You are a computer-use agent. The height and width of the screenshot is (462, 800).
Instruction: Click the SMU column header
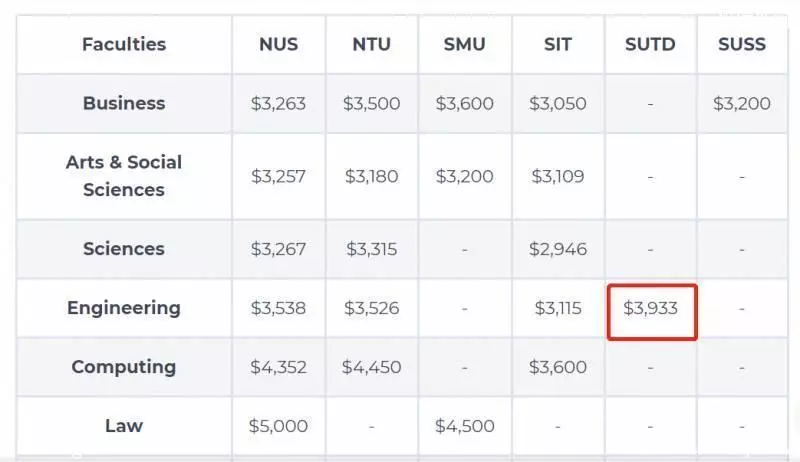[464, 44]
